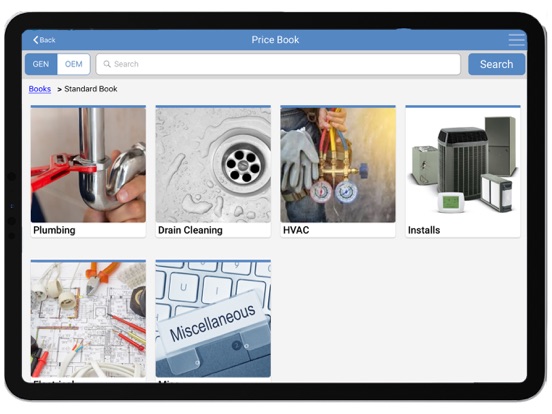Image resolution: width=552 pixels, height=414 pixels.
Task: Click the blue Search button
Action: pos(496,64)
